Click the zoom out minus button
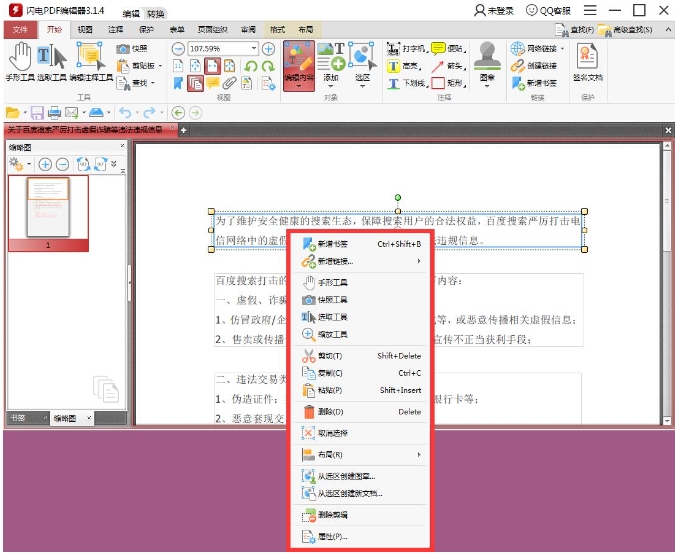Viewport: 675px width, 553px height. point(178,49)
